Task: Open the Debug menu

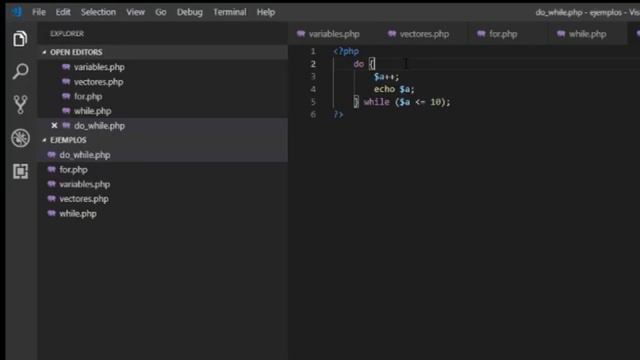Action: [x=190, y=12]
